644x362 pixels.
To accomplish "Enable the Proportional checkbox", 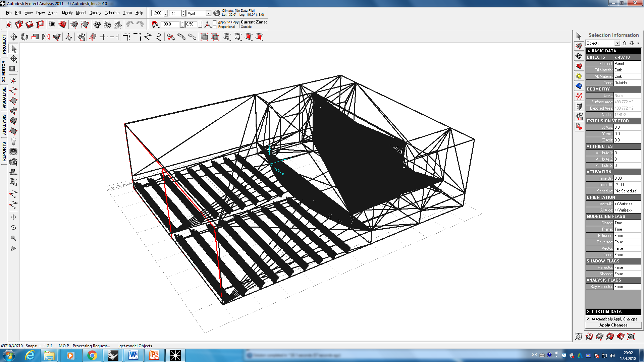I will click(x=215, y=27).
